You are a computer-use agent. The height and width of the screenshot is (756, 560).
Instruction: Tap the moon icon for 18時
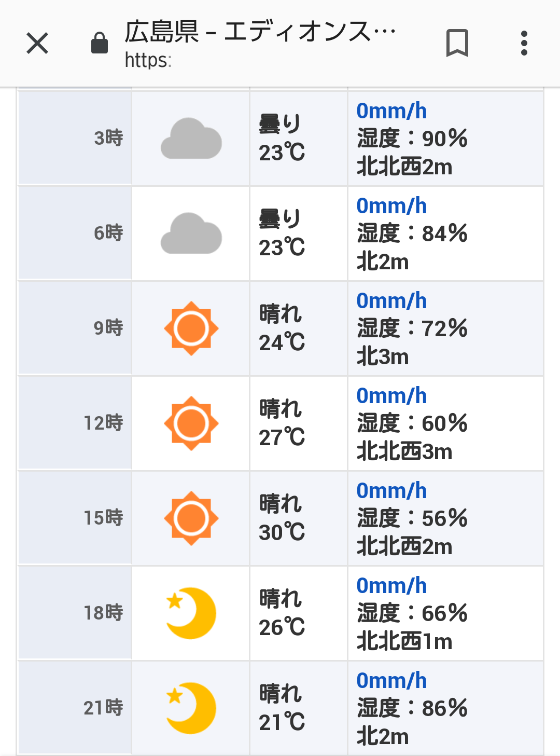pyautogui.click(x=191, y=613)
